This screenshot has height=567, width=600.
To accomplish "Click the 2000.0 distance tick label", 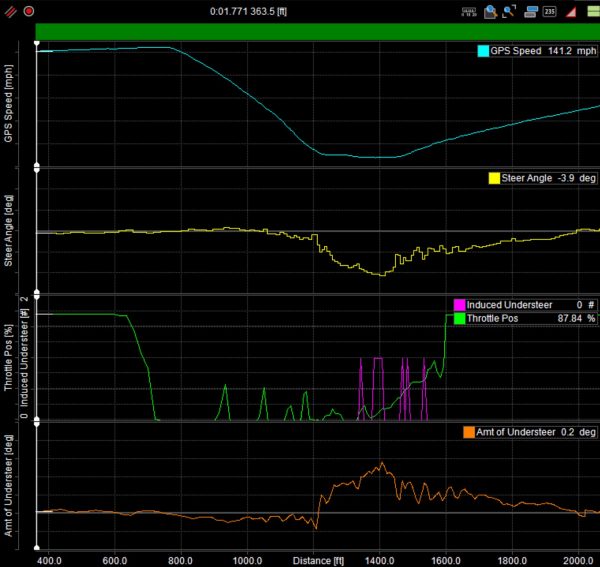I will [x=578, y=561].
